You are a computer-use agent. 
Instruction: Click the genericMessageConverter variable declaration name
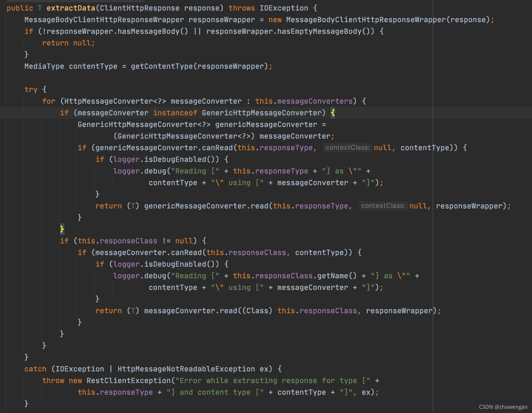[266, 124]
